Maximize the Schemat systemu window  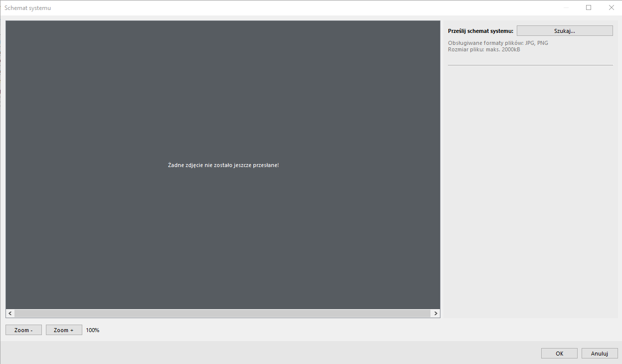(589, 7)
